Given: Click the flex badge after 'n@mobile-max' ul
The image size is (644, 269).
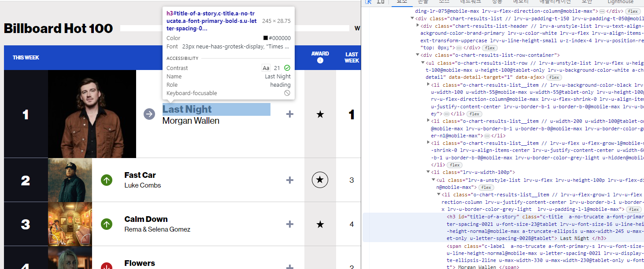Looking at the screenshot, I should 486,187.
